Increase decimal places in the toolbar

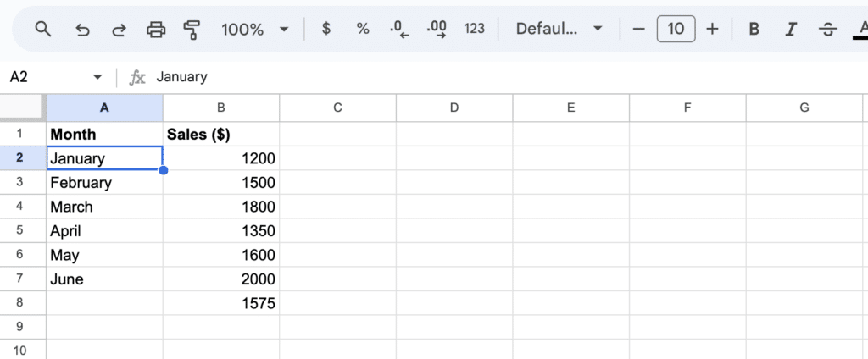pos(437,30)
